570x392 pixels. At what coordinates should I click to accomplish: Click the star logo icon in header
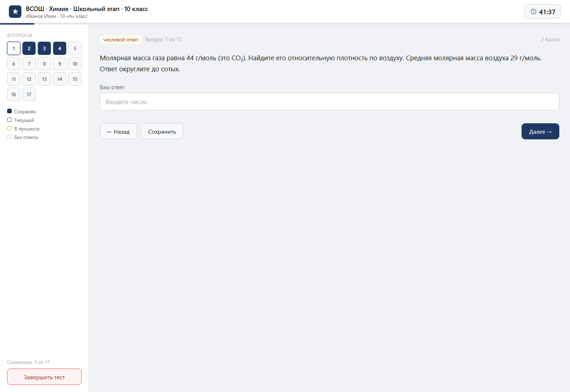[15, 12]
